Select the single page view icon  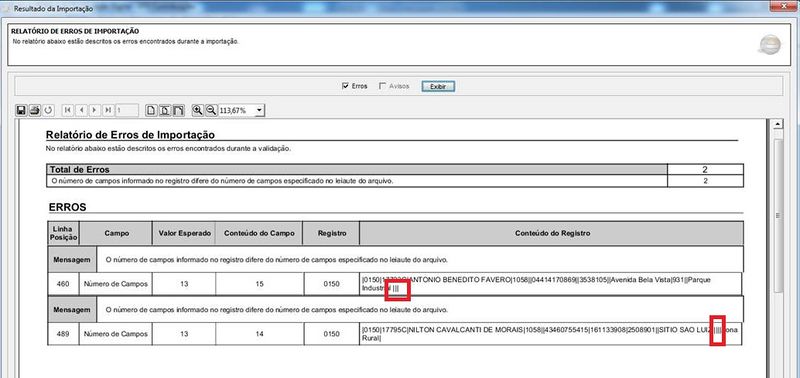pyautogui.click(x=151, y=110)
